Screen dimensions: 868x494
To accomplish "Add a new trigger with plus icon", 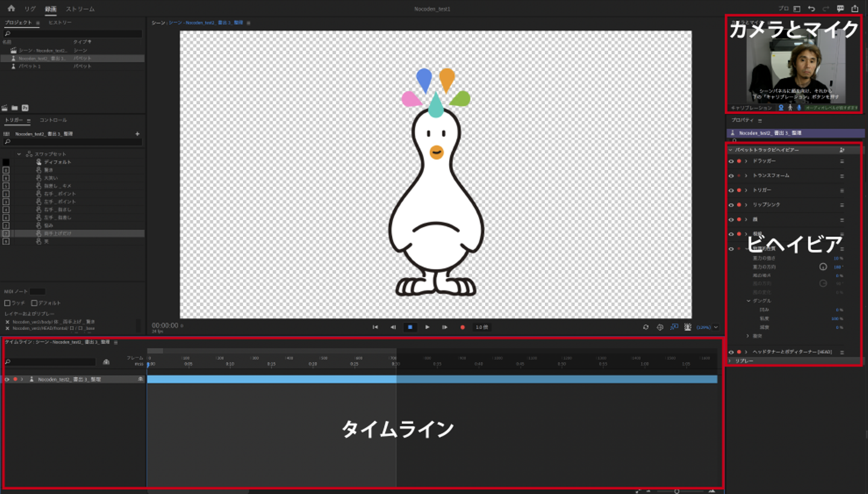I will click(x=137, y=134).
